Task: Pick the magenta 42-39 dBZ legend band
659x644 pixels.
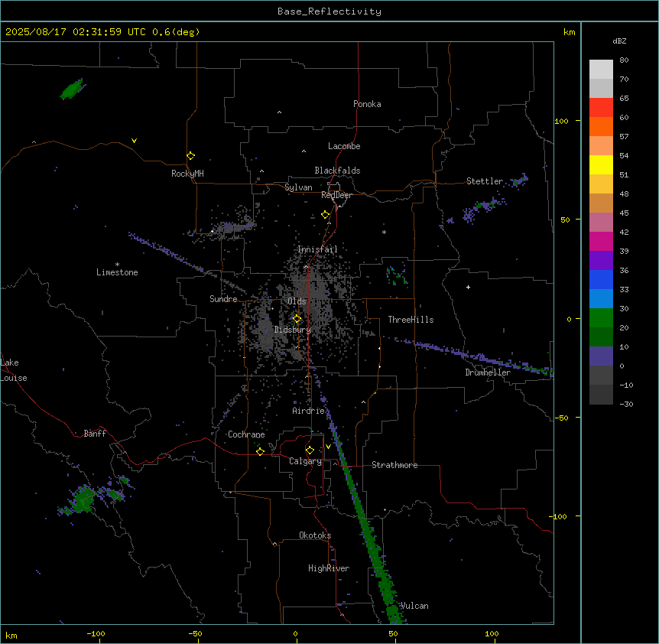Action: (601, 241)
